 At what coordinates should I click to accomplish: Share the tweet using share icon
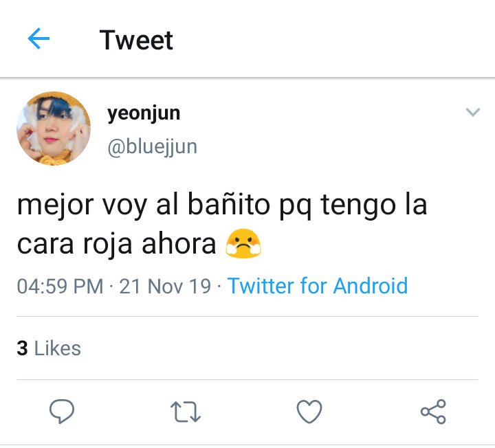pos(433,412)
